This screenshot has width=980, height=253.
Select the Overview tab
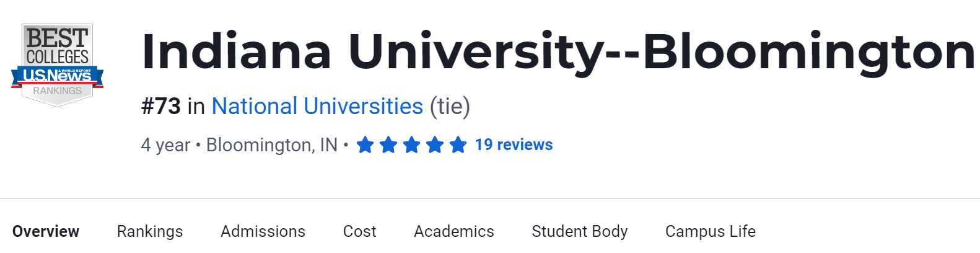pos(46,231)
